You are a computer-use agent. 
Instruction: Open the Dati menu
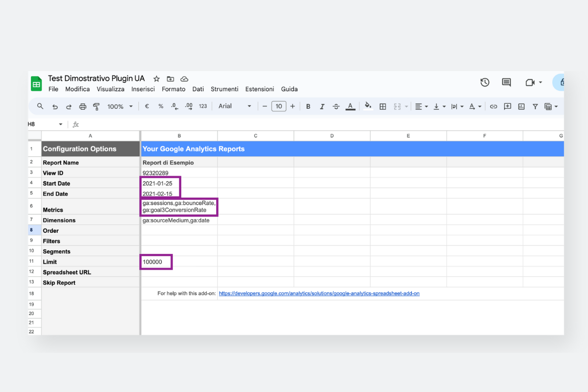pos(198,89)
